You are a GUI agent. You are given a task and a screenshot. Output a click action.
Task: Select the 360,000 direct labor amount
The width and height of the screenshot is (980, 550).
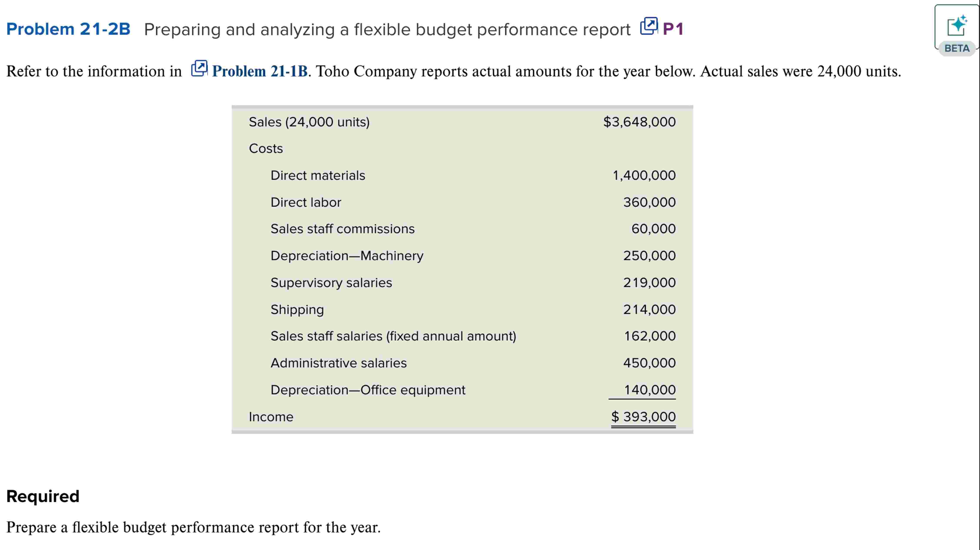(x=649, y=202)
